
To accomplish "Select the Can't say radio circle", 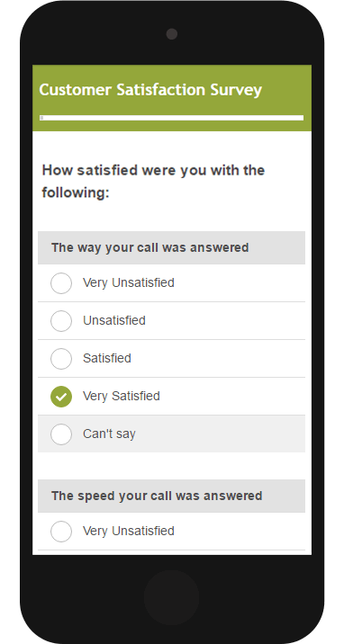I will tap(61, 434).
